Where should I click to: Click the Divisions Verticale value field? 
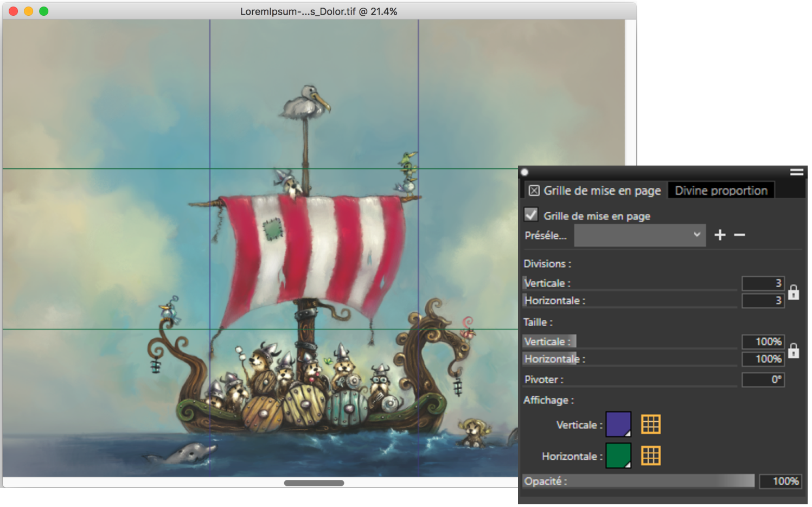coord(763,283)
